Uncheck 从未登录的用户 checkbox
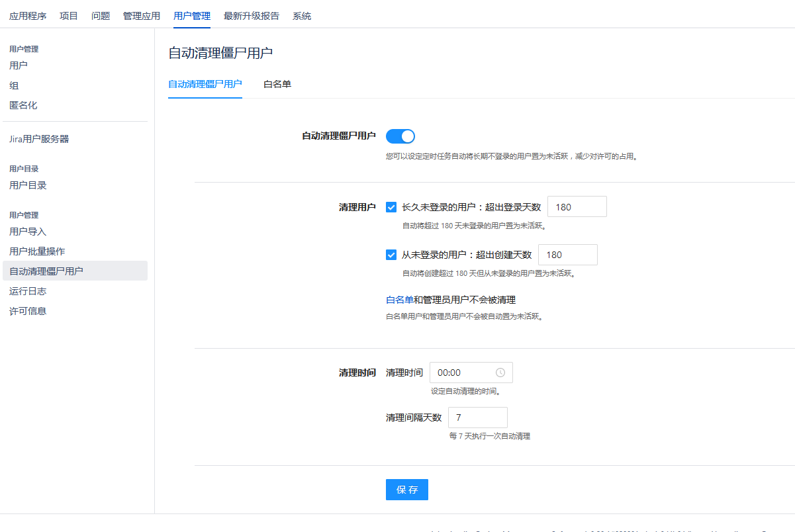Viewport: 795px width, 532px height. click(391, 255)
